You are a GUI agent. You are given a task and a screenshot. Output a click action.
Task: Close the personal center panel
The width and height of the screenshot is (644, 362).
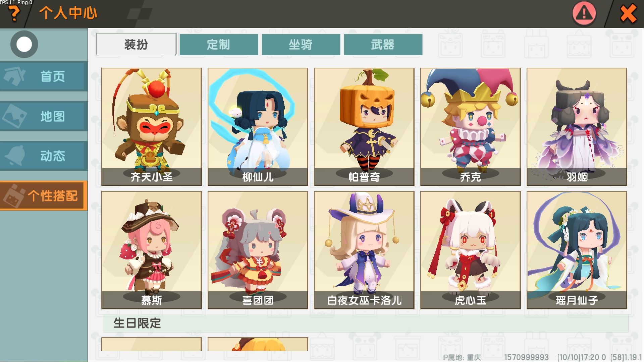pos(628,14)
